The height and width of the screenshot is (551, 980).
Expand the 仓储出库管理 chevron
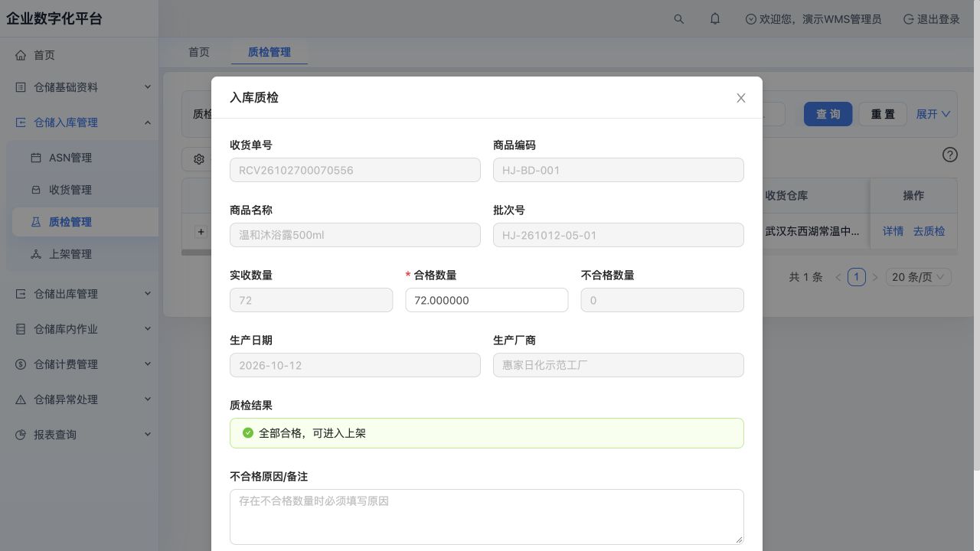148,294
